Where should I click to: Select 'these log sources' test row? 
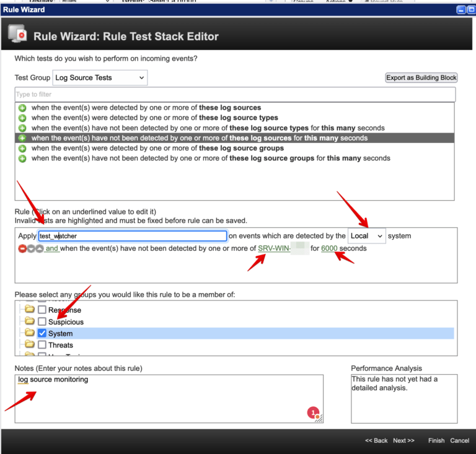pyautogui.click(x=234, y=108)
